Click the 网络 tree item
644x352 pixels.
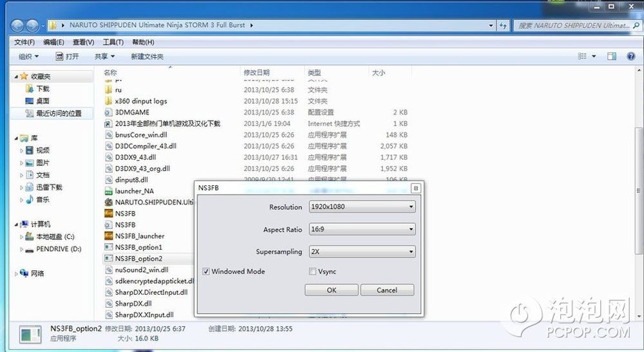point(37,273)
